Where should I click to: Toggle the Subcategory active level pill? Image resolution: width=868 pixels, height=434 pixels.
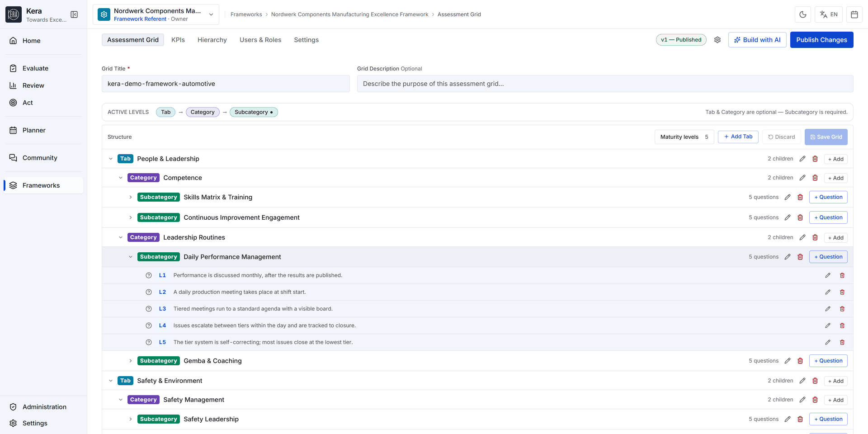coord(254,112)
